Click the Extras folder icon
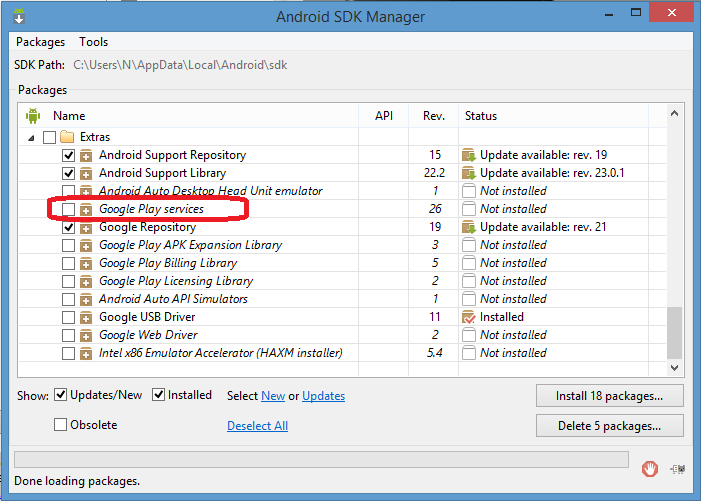Screen dimensions: 701x501 click(67, 137)
